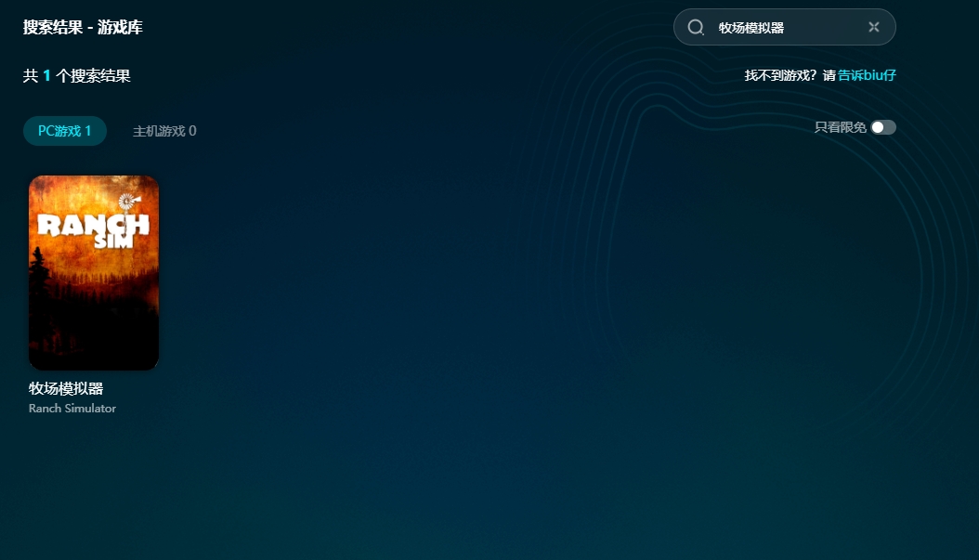
Task: Click the RANCH logo text on cover
Action: 92,225
